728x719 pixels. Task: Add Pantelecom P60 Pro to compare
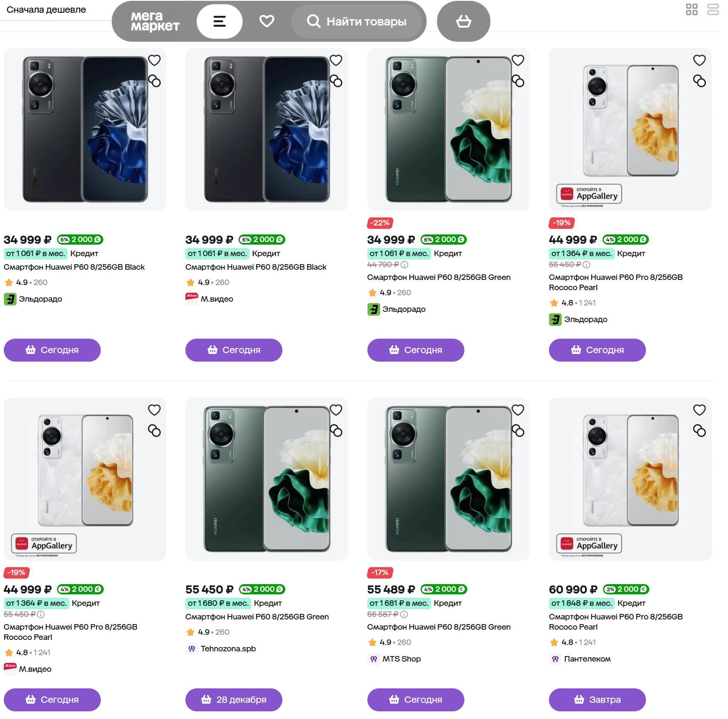pos(699,431)
